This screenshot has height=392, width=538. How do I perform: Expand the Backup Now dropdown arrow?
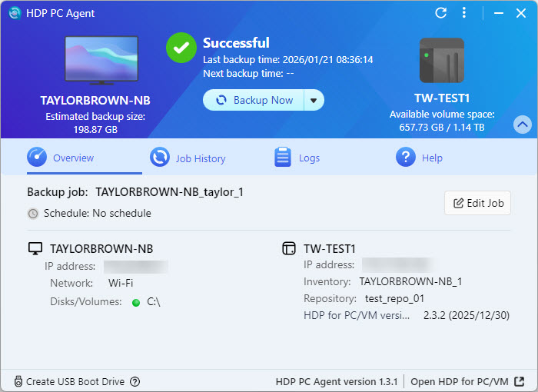point(314,101)
